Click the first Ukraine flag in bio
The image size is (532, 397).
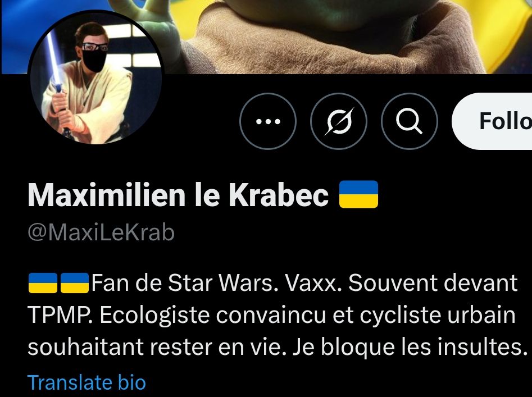pos(43,283)
